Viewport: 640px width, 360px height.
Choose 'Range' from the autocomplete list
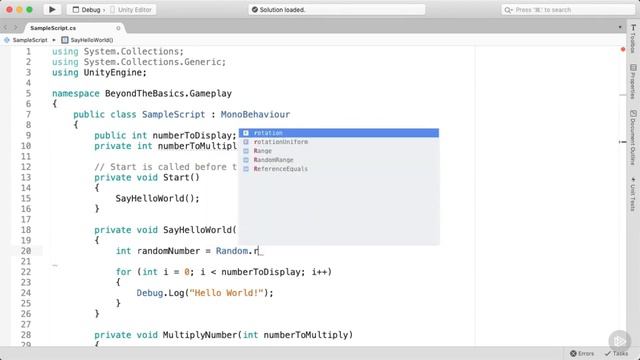(x=339, y=151)
